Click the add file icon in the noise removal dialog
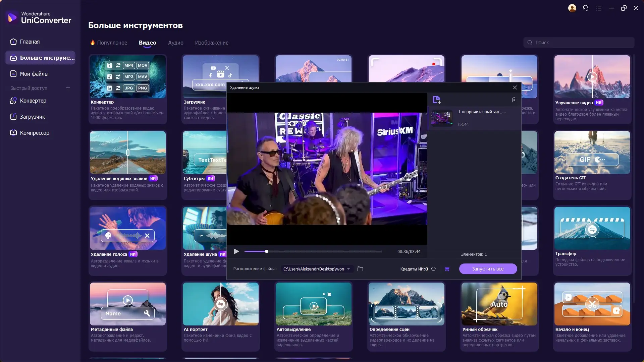This screenshot has height=362, width=644. click(x=437, y=100)
